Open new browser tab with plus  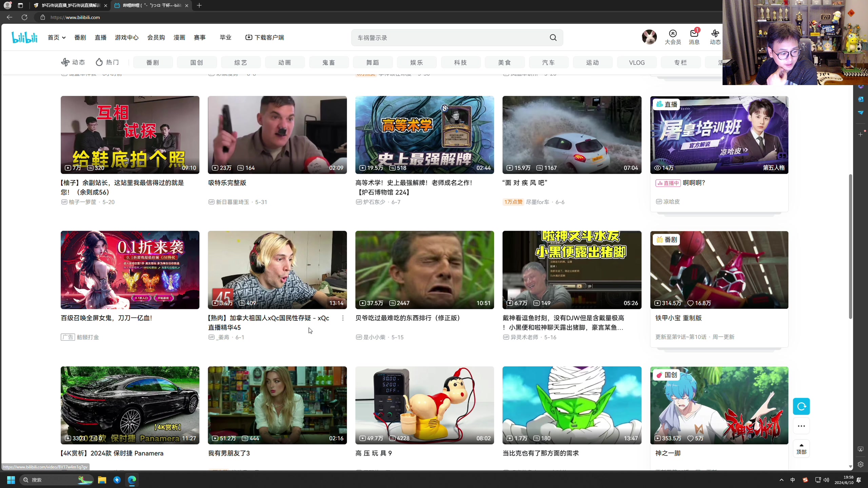pyautogui.click(x=199, y=5)
